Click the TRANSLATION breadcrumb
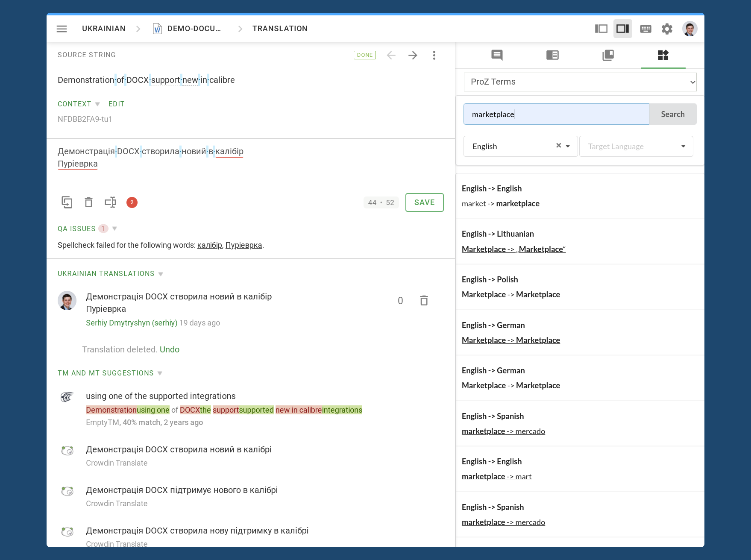The image size is (751, 560). point(280,29)
